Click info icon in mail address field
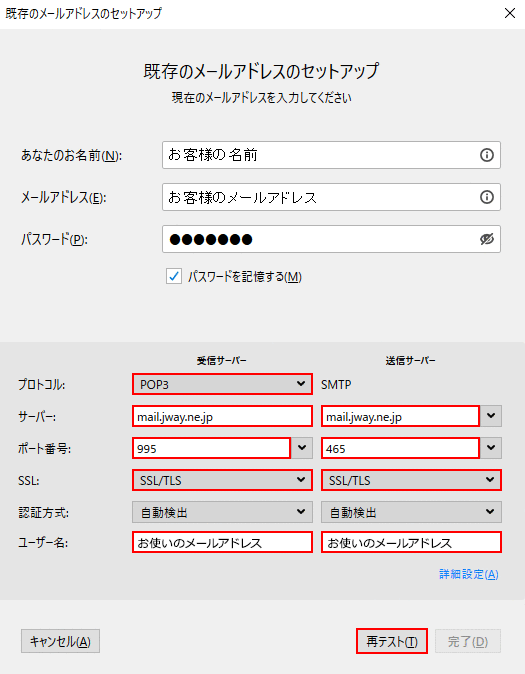Image resolution: width=525 pixels, height=674 pixels. coord(486,197)
